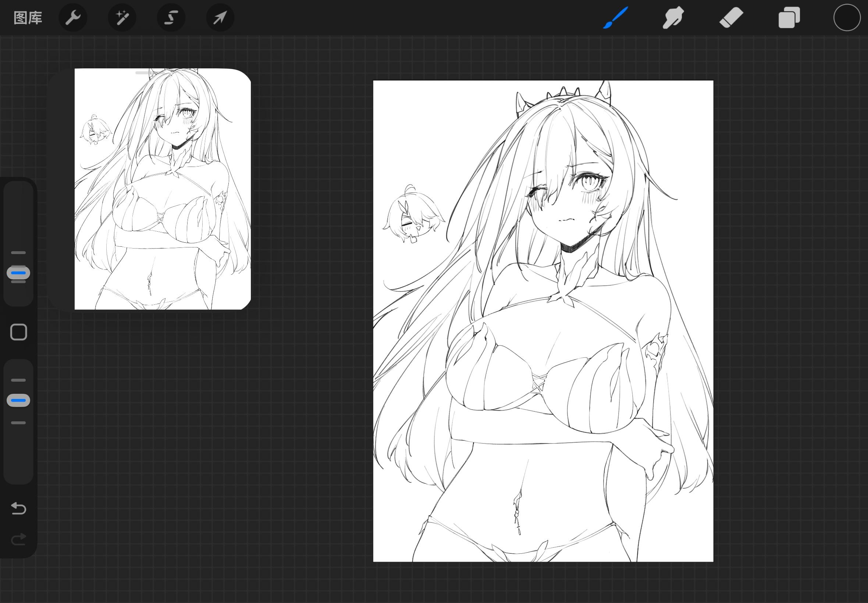868x603 pixels.
Task: Open the Layers panel
Action: point(789,18)
